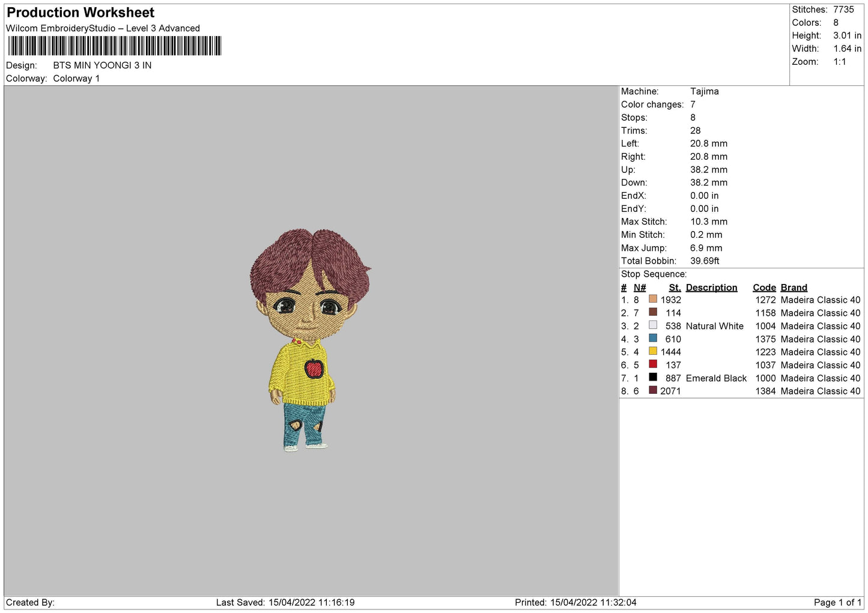The height and width of the screenshot is (613, 868).
Task: Click the N# column header
Action: [640, 288]
